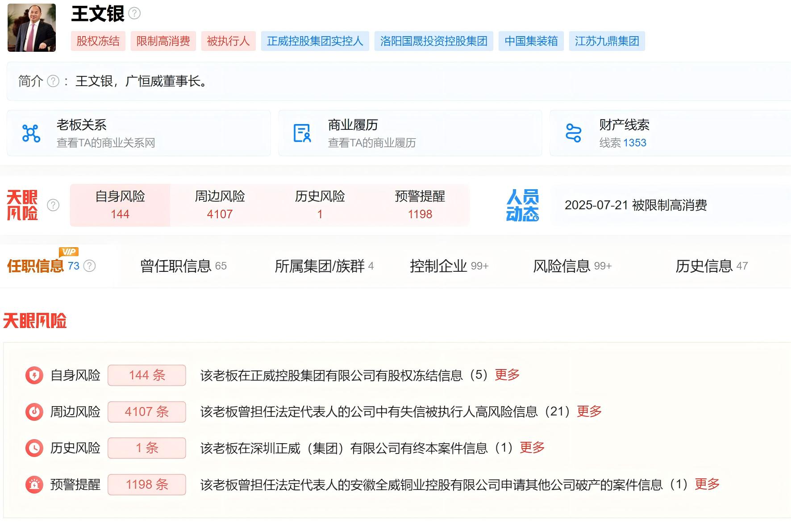Click 更多 on the 申请其他公司破产 row

[708, 484]
